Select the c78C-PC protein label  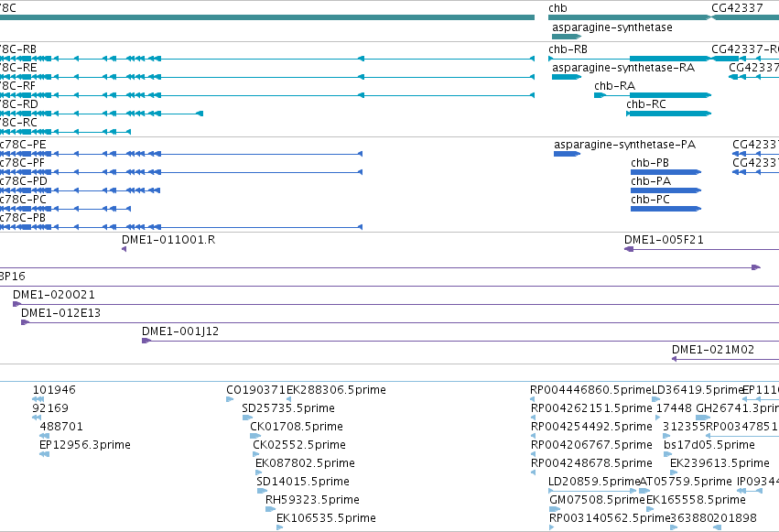point(23,200)
